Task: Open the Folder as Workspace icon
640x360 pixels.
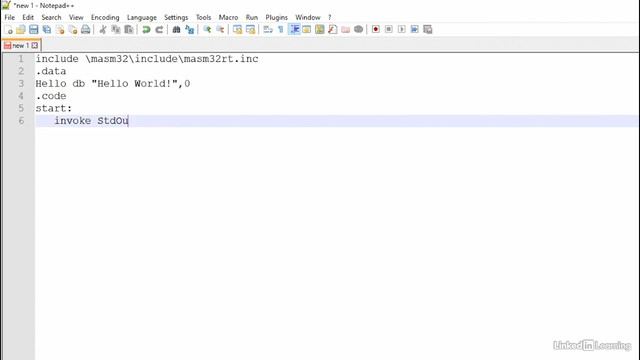Action: tap(345, 29)
